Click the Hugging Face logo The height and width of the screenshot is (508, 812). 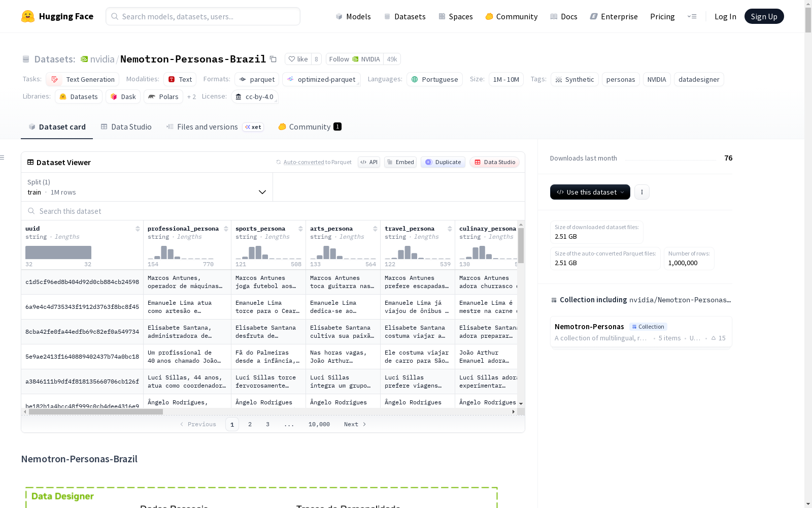click(x=57, y=16)
